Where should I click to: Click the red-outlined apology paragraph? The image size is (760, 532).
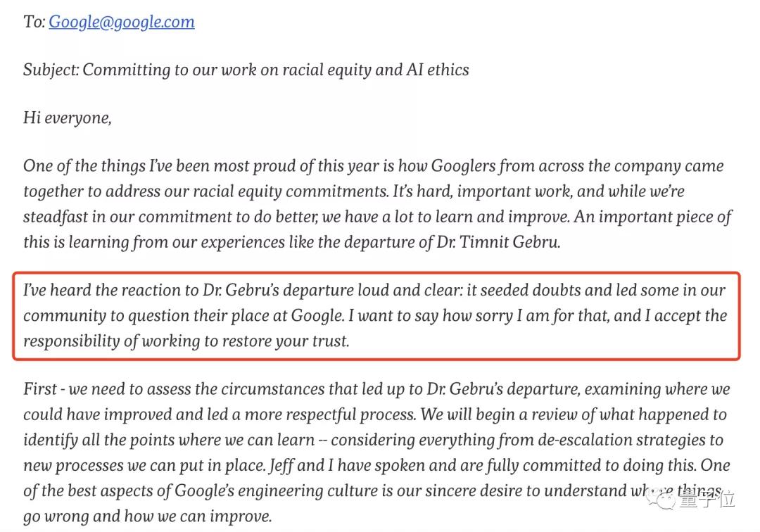tap(376, 316)
